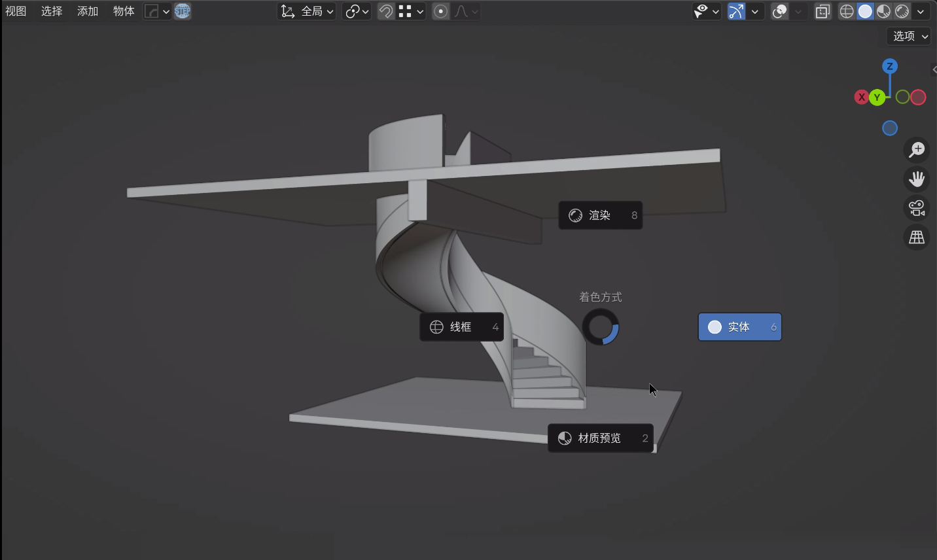
Task: Open the 全局 transform orientation dropdown
Action: 307,11
